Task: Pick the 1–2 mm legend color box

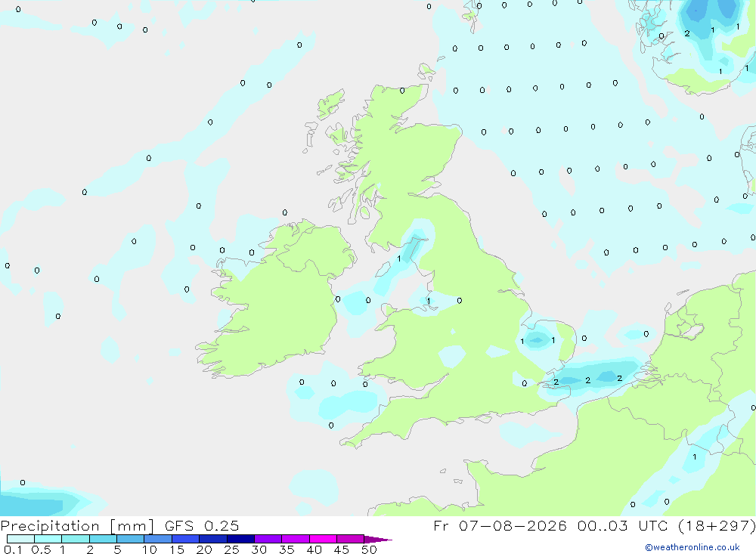Action: click(76, 539)
